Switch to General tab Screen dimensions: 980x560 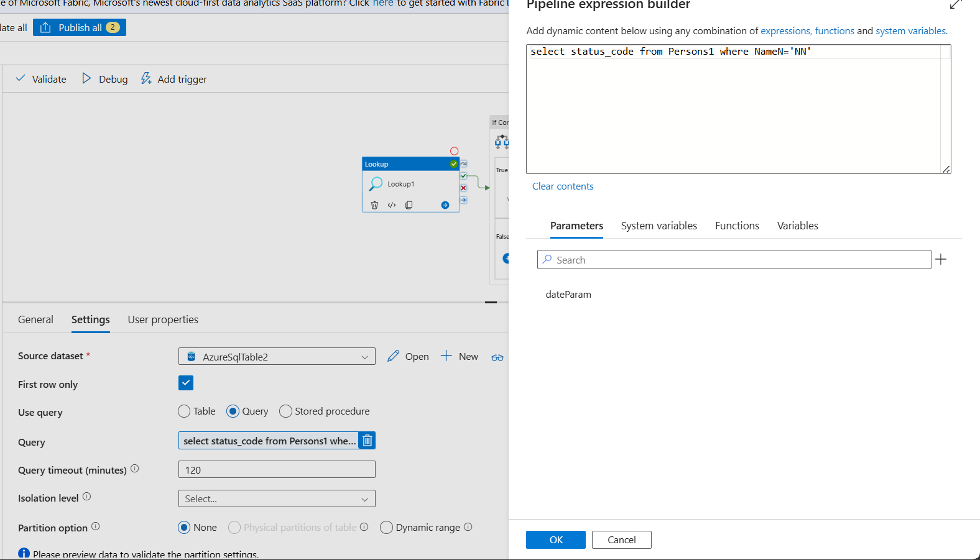pyautogui.click(x=35, y=319)
